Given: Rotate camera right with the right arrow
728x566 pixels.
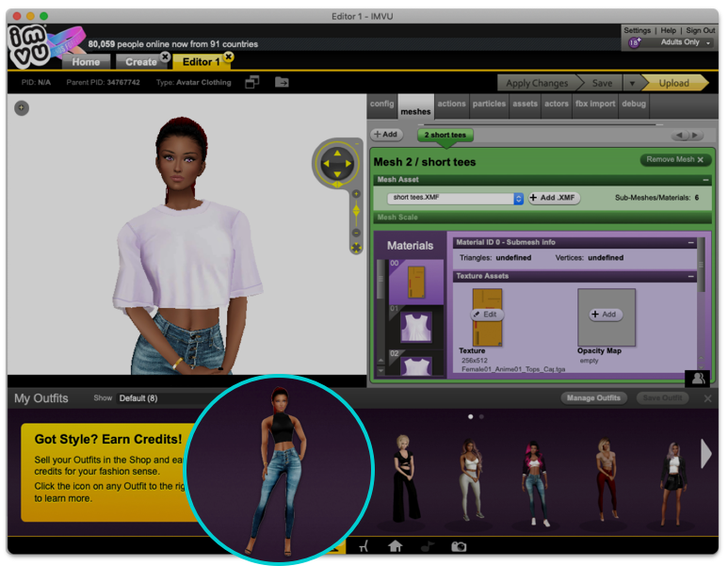Looking at the screenshot, I should pos(348,164).
